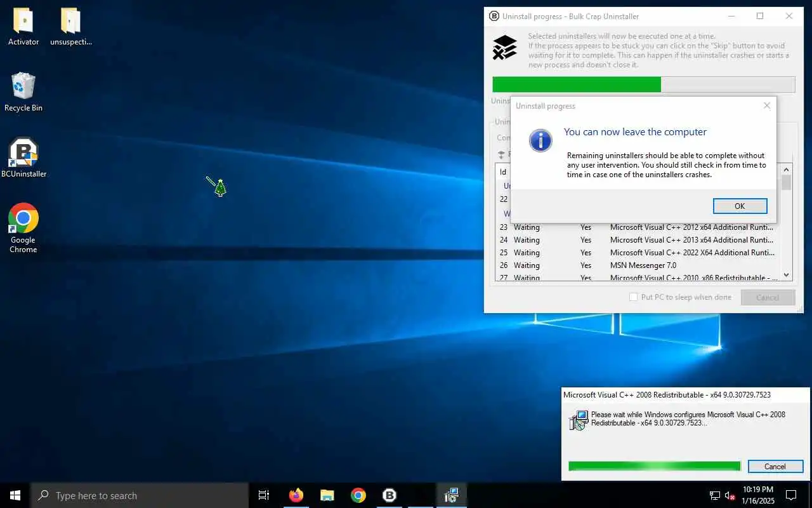Click the B icon in BCUninstaller title bar
This screenshot has height=508, width=812.
tap(494, 17)
